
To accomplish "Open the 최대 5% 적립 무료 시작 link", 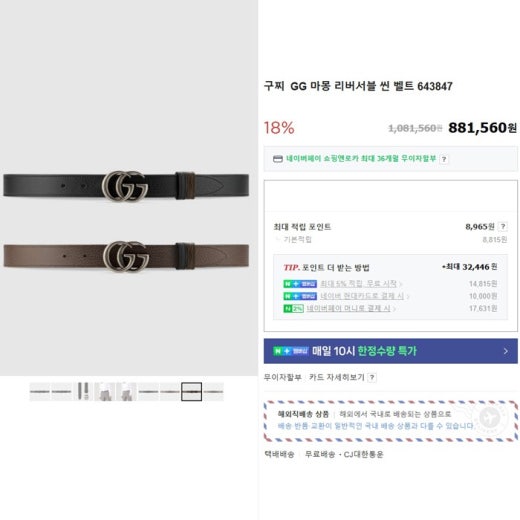I will [x=359, y=284].
